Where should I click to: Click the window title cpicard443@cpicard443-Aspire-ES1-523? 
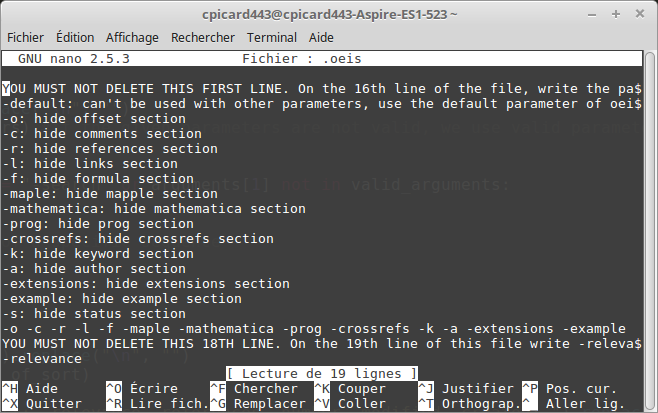329,15
